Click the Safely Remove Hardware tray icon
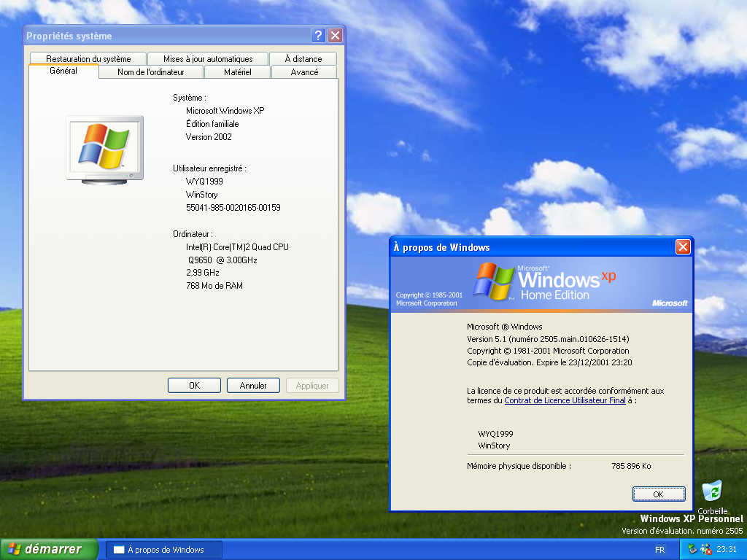 click(692, 550)
